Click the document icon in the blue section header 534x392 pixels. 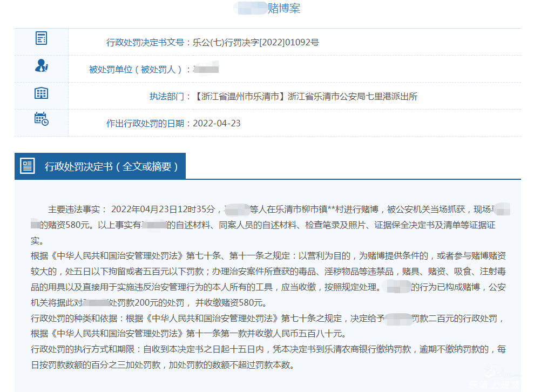[x=28, y=166]
